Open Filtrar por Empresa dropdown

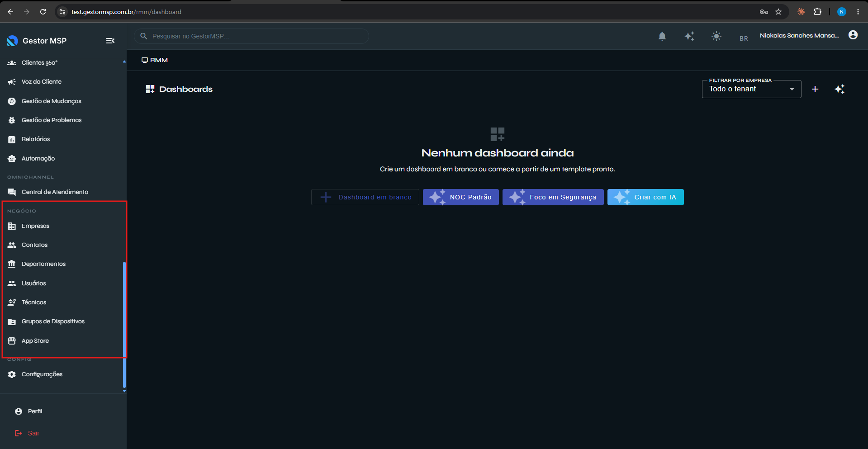coord(751,89)
